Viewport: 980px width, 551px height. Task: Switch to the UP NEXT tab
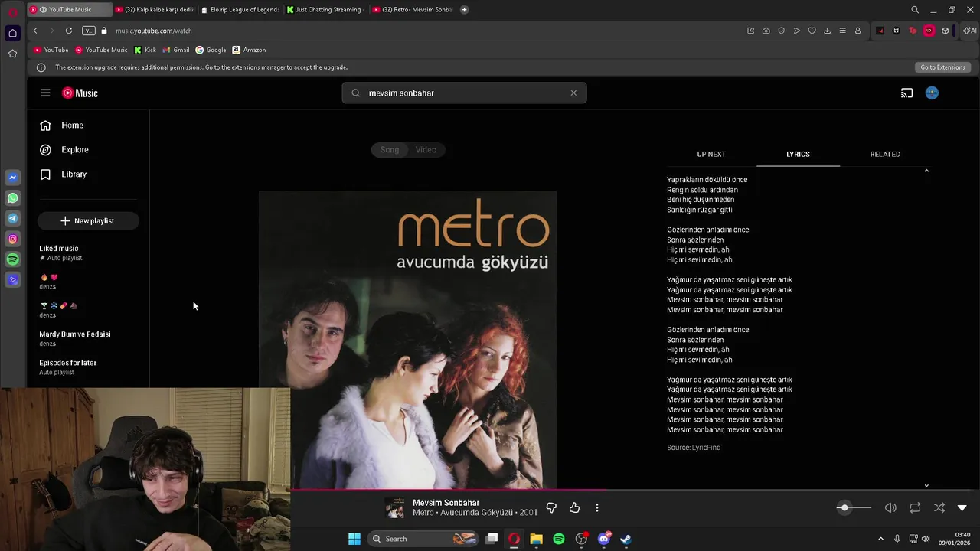point(711,154)
